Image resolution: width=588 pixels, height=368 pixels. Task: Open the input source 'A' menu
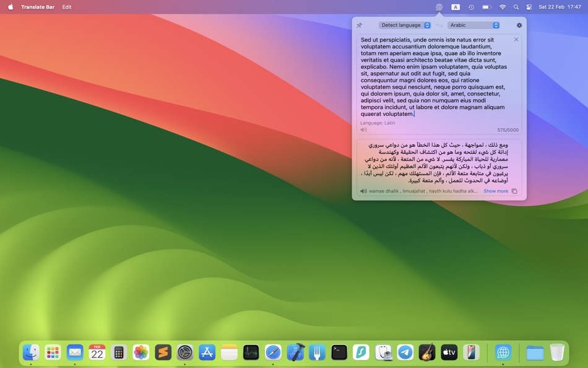point(456,7)
